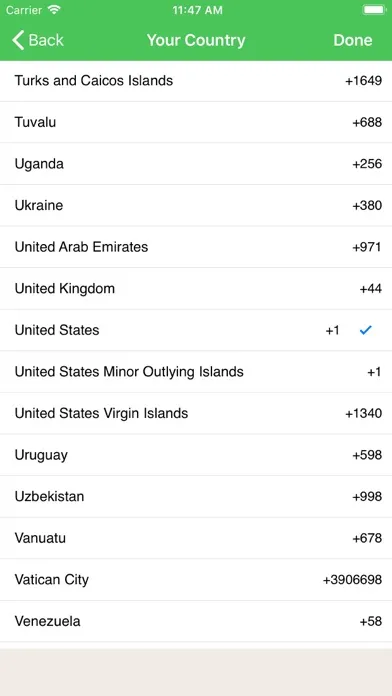392x696 pixels.
Task: Select Venezuela with code +58
Action: point(196,621)
